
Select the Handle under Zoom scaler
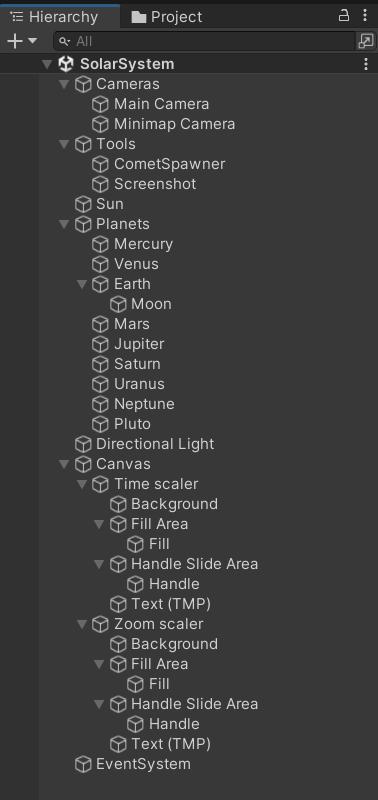(174, 724)
